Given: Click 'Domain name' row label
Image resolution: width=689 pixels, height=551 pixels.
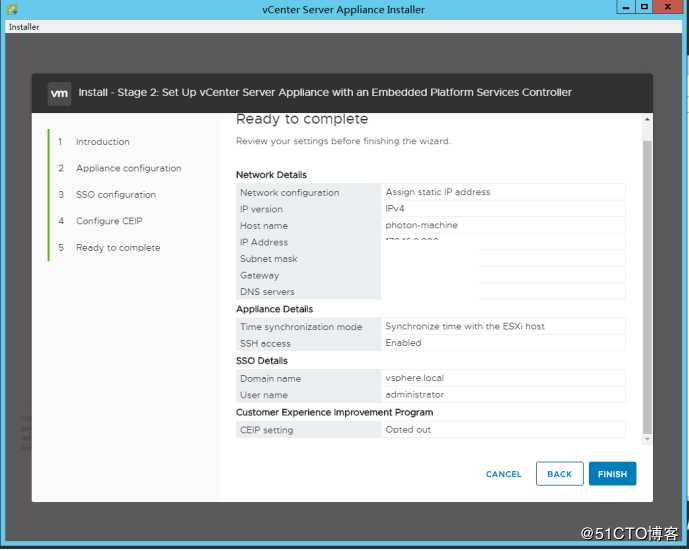Looking at the screenshot, I should click(270, 378).
